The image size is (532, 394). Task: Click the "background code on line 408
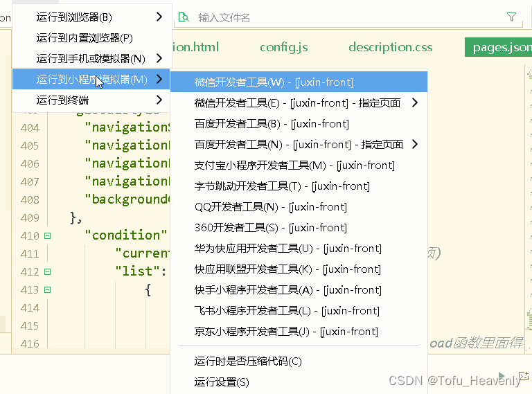[x=127, y=199]
